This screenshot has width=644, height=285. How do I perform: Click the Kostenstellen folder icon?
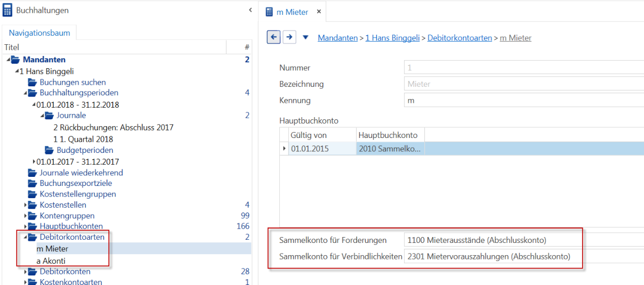click(33, 205)
